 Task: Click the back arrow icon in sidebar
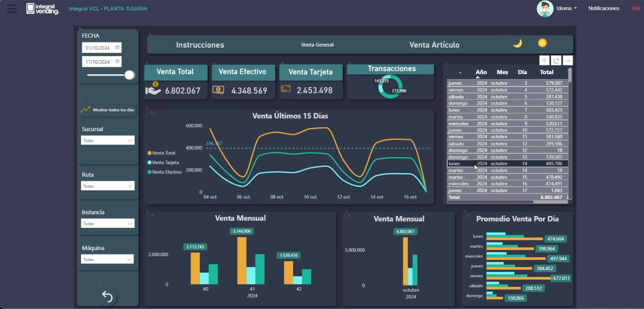tap(107, 296)
